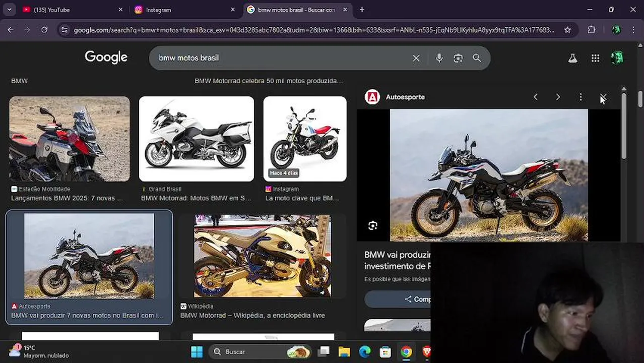The height and width of the screenshot is (363, 644).
Task: Go back in browser
Action: tap(10, 30)
